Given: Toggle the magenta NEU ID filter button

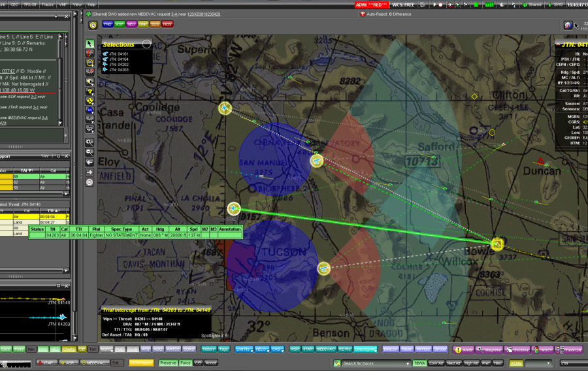Looking at the screenshot, I should (x=131, y=24).
